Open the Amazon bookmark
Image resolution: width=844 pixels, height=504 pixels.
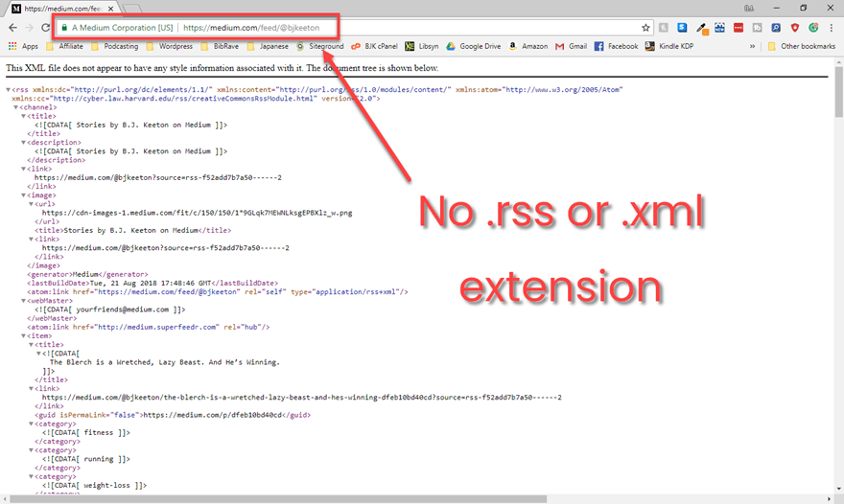[528, 46]
